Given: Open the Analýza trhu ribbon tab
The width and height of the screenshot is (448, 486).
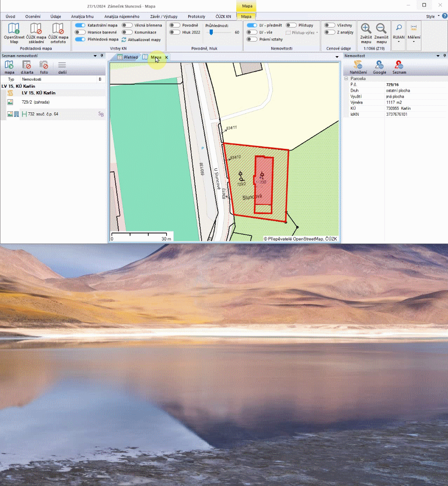Looking at the screenshot, I should pyautogui.click(x=83, y=17).
